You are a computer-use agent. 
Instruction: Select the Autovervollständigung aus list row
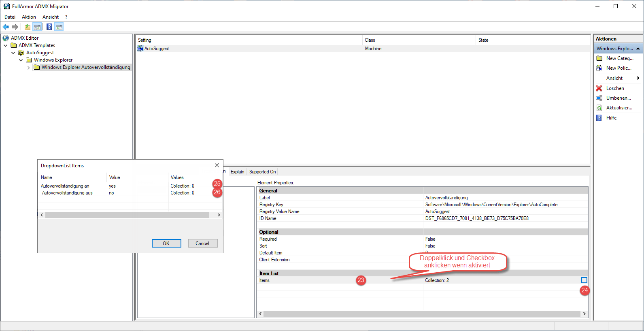click(x=67, y=193)
